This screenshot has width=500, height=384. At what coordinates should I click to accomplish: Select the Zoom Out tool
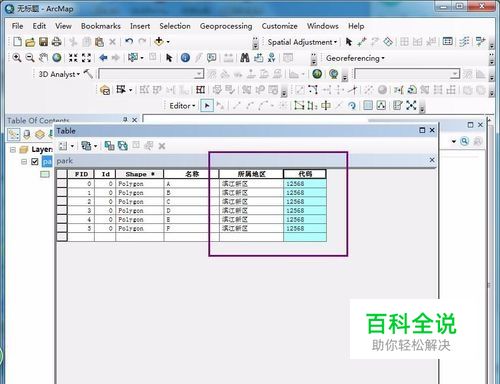tap(30, 58)
